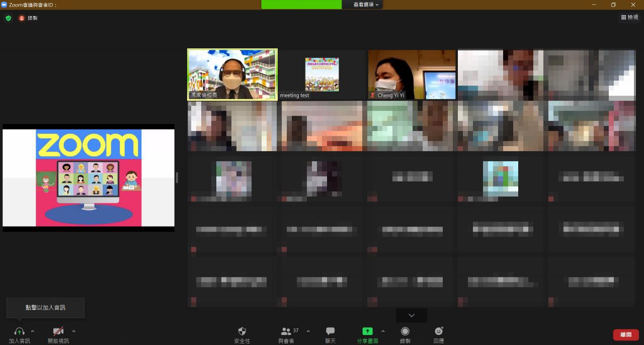
Task: Select the meeting test participant tile
Action: pos(322,75)
